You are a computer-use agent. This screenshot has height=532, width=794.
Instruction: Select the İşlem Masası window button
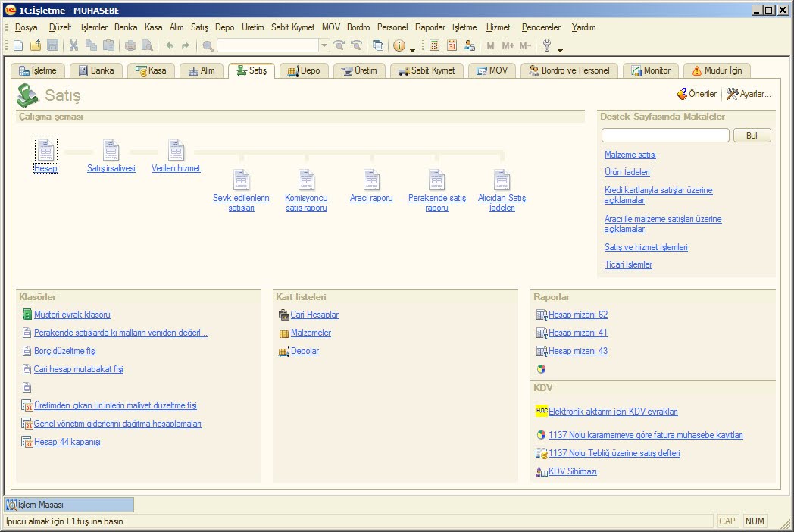70,505
